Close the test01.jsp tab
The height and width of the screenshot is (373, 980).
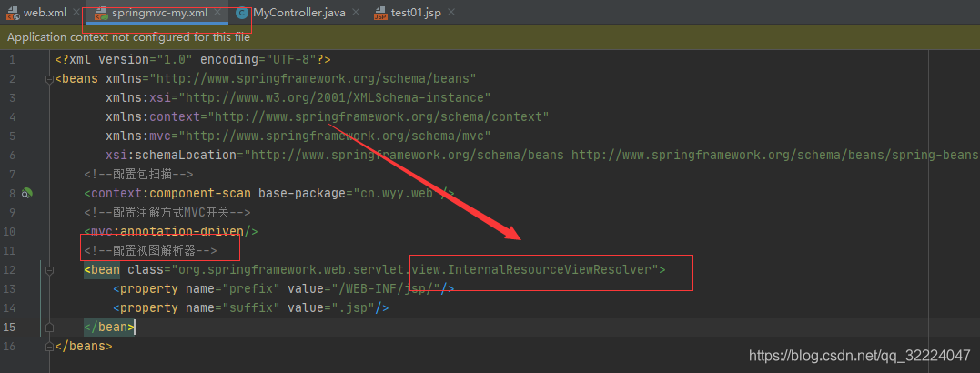(x=450, y=13)
